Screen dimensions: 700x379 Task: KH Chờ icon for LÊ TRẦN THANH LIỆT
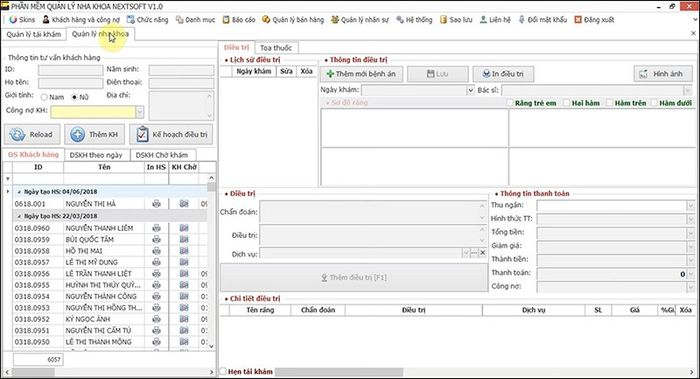point(184,274)
